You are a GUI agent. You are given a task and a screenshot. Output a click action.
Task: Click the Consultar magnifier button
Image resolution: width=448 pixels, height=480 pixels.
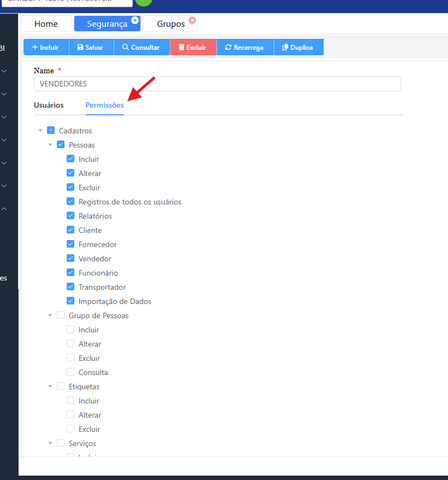click(x=142, y=48)
